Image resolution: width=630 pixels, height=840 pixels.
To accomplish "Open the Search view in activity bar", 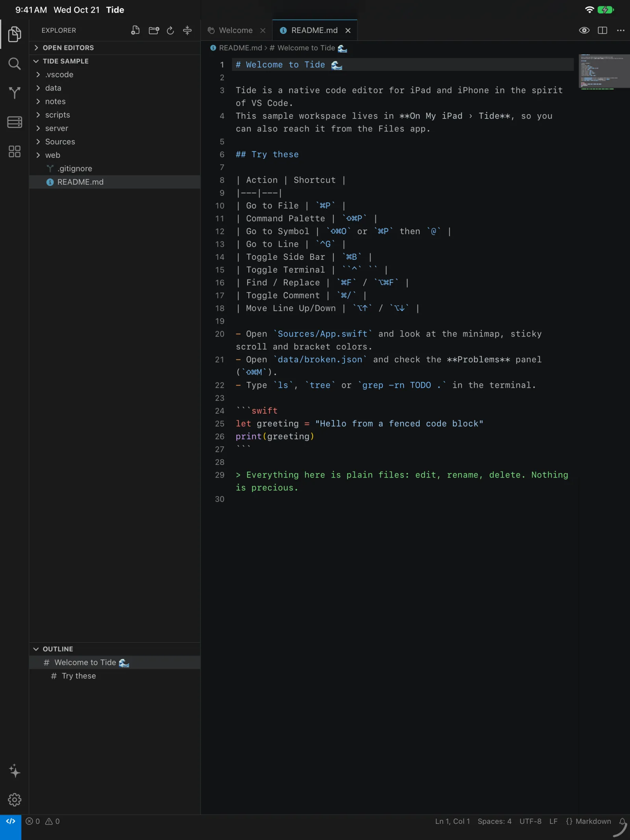I will pyautogui.click(x=15, y=63).
